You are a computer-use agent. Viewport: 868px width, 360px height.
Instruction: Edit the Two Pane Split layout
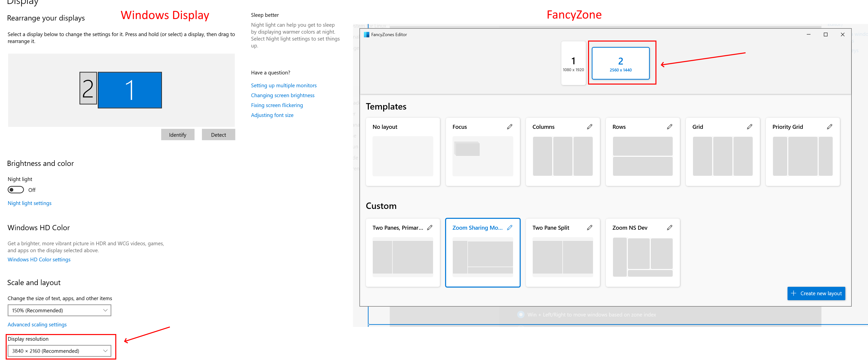[x=590, y=227]
